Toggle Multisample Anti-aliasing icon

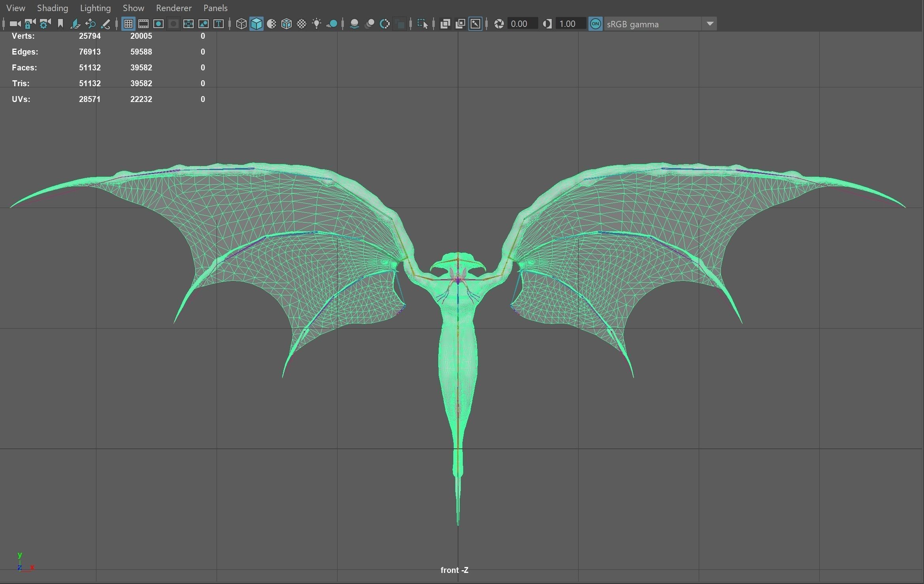point(385,24)
